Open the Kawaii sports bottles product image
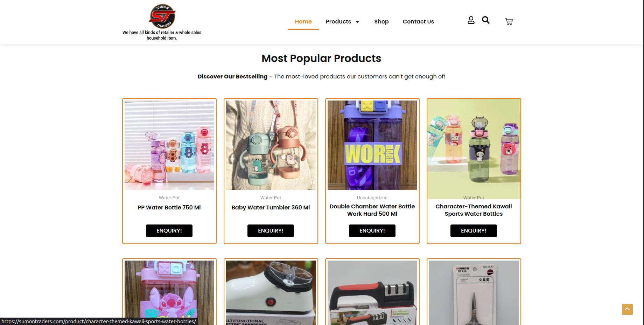Viewport: 644px width, 325px height. pyautogui.click(x=474, y=148)
